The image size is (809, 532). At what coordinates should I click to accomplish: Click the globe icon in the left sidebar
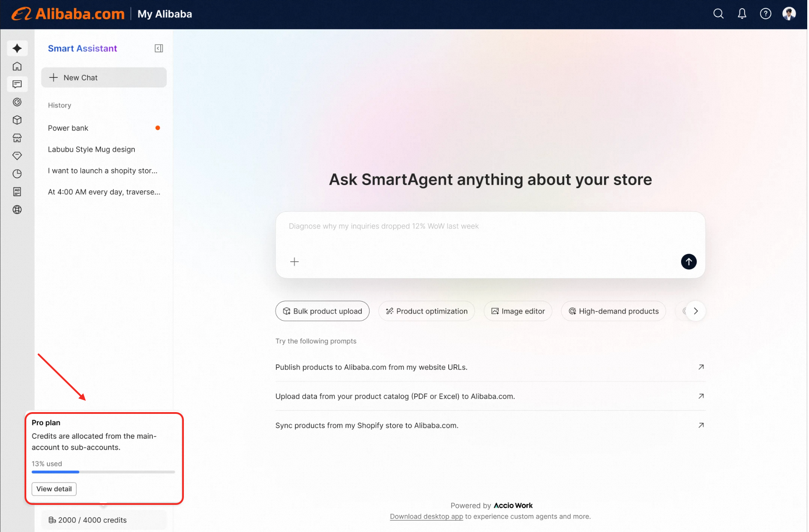[17, 210]
